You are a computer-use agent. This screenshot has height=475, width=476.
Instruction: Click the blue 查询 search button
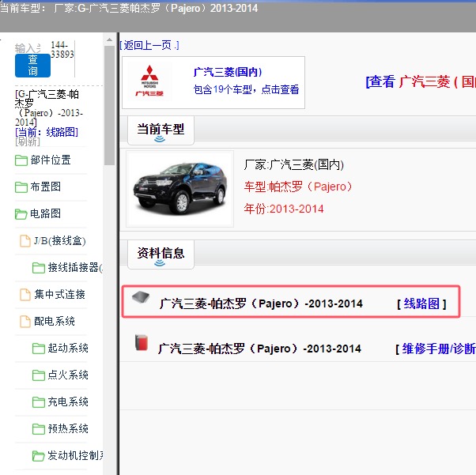[x=32, y=66]
